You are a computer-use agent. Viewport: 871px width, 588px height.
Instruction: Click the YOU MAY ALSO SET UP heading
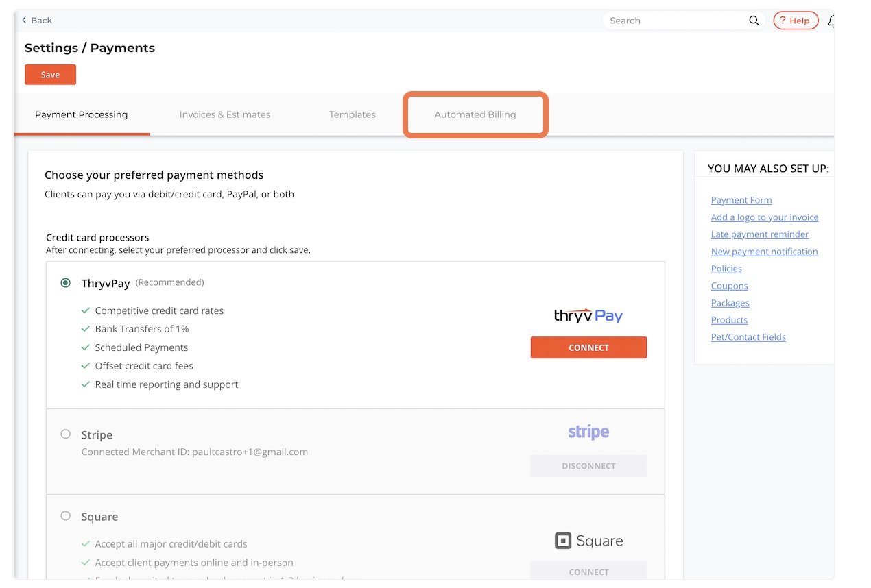768,168
